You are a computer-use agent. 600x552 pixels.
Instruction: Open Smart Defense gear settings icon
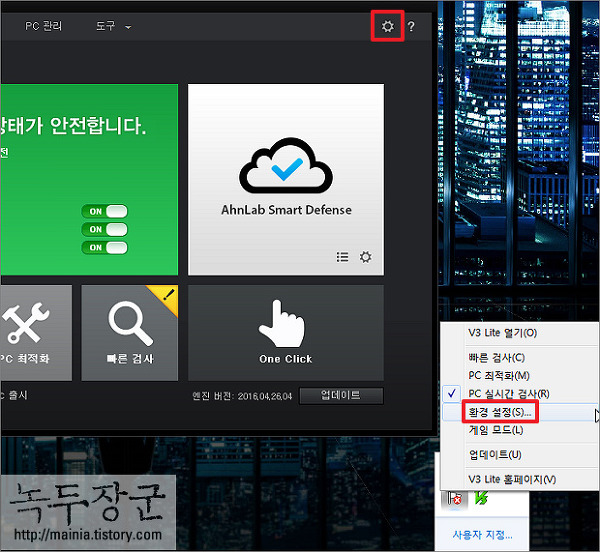point(365,257)
